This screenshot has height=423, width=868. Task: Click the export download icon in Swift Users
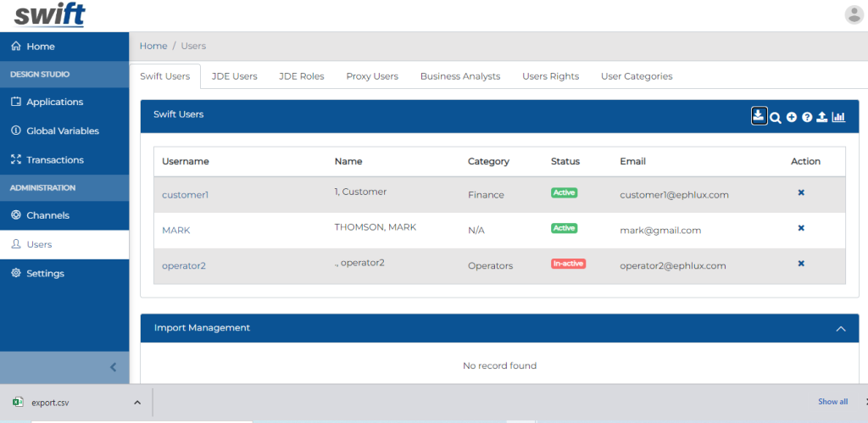tap(759, 116)
